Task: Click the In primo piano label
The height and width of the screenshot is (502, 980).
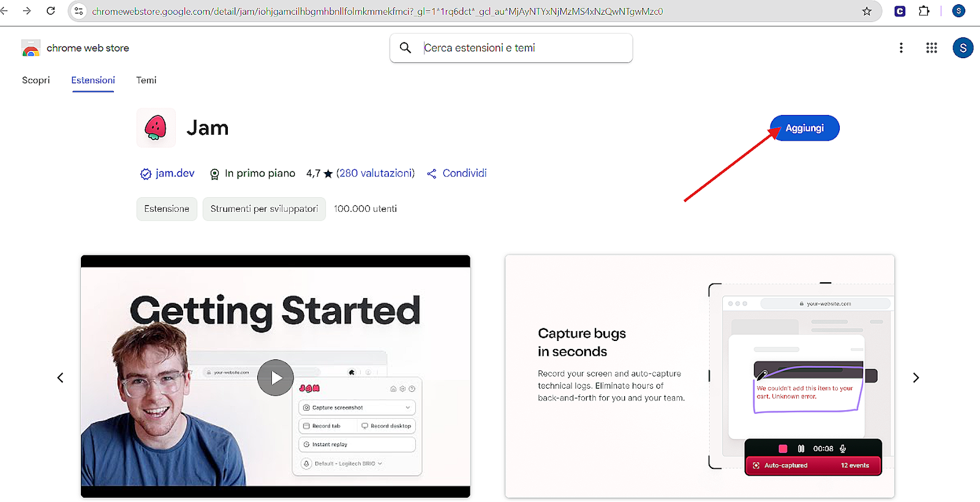Action: 260,173
